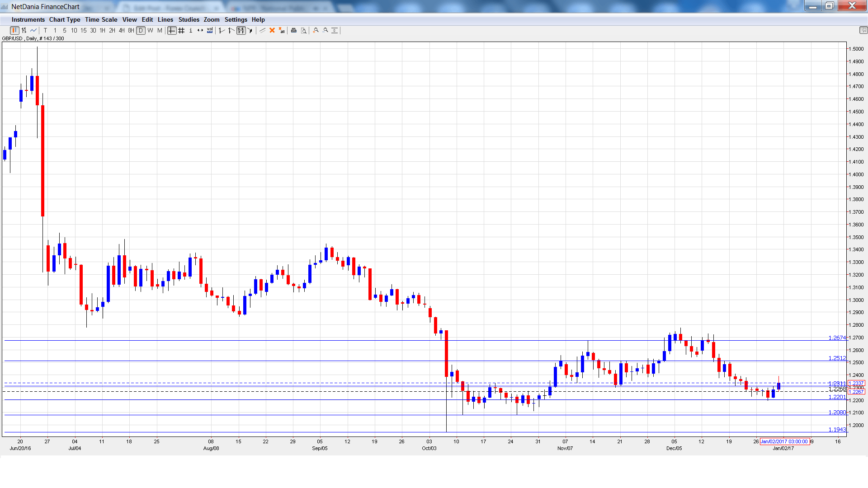Toggle the crosshair cursor tool
Viewport: 868px width, 488px height.
[172, 31]
